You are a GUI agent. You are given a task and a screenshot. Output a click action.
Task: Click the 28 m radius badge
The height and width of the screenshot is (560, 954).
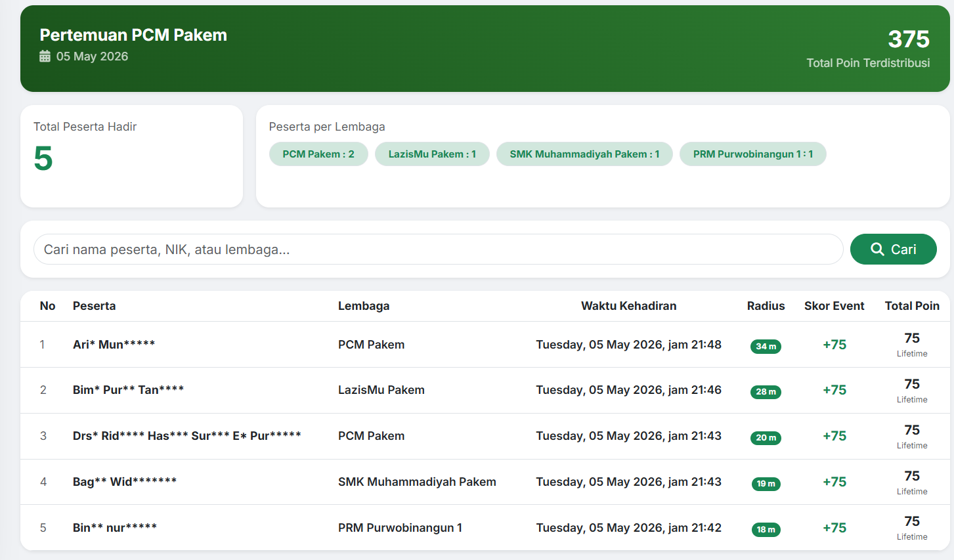[766, 392]
